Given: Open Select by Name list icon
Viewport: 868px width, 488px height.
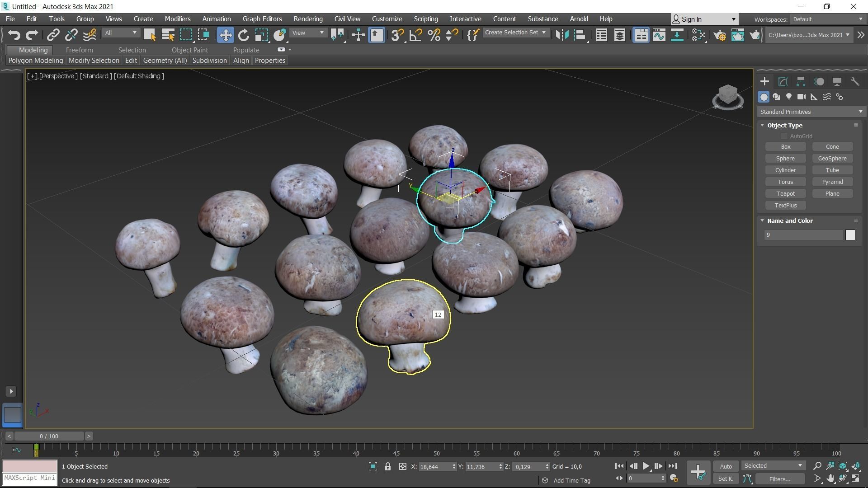Looking at the screenshot, I should click(168, 35).
